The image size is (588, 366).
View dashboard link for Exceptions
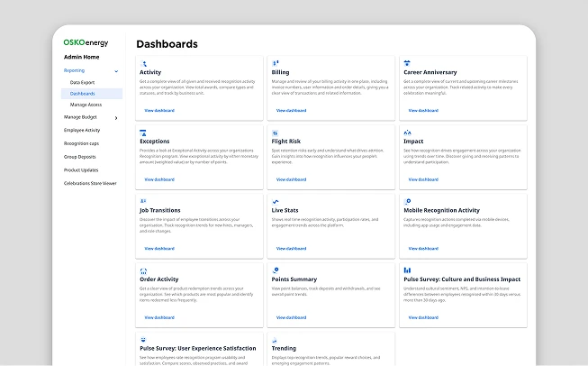[x=159, y=179]
